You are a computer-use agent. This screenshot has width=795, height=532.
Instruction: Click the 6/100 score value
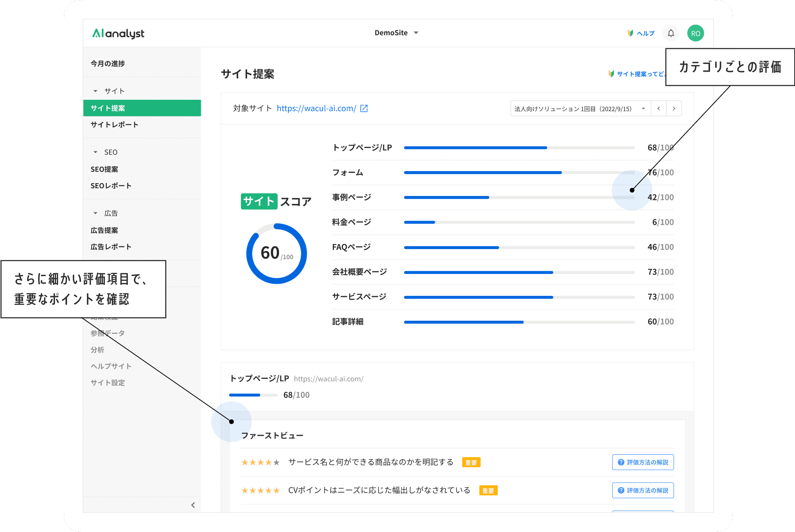pos(663,222)
